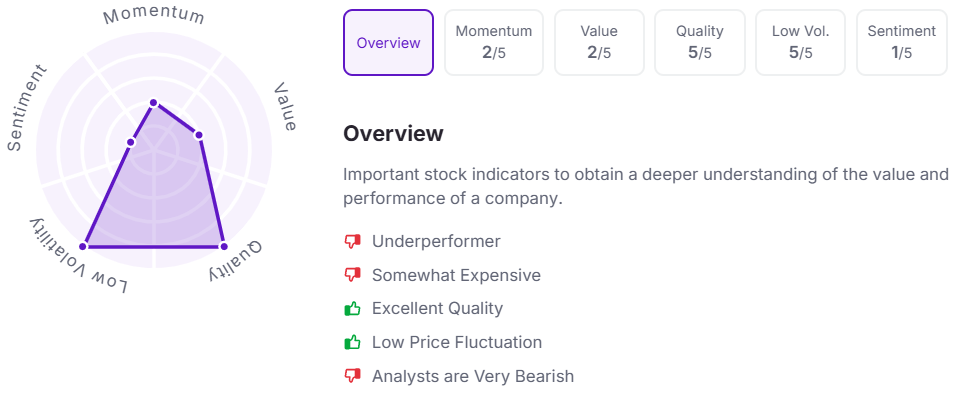
Task: Click the Underperformer indicator text
Action: point(436,242)
